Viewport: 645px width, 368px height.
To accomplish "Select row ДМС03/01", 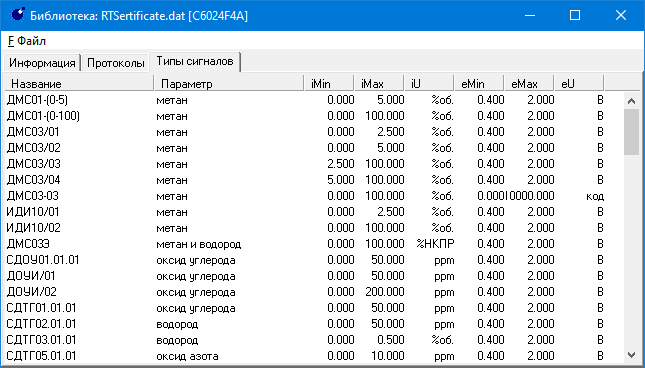I will 305,132.
